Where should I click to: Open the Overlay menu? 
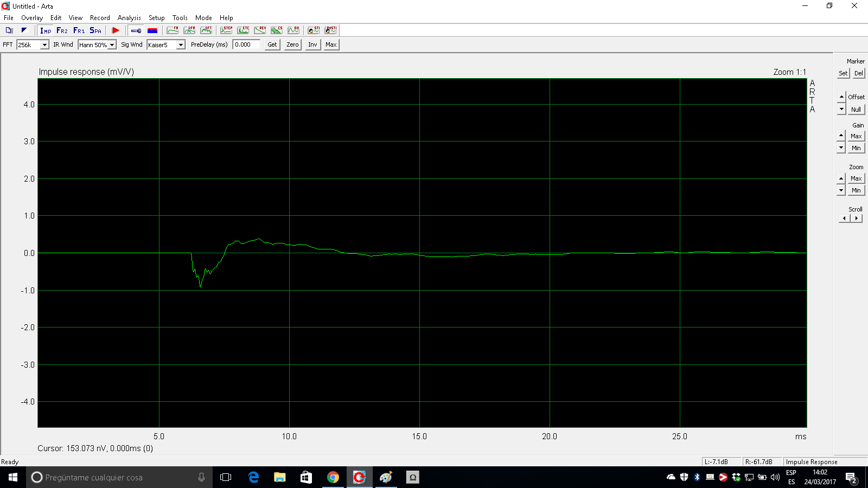click(32, 18)
